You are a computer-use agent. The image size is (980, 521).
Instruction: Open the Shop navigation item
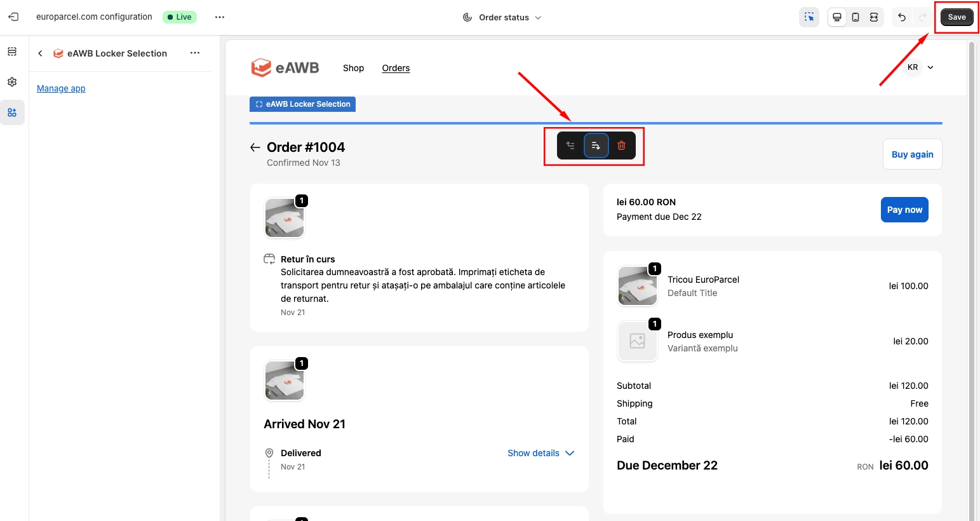click(x=353, y=68)
